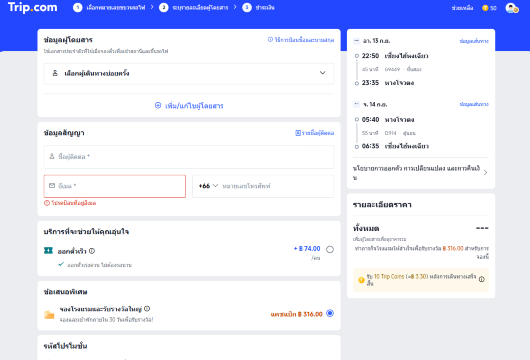
Task: Click the coin icon in Trip Coins banner
Action: pyautogui.click(x=361, y=280)
